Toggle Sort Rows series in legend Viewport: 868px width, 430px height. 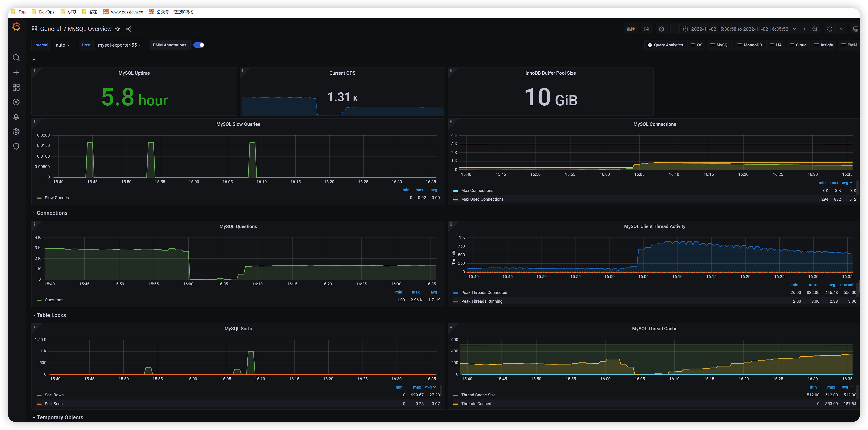54,395
